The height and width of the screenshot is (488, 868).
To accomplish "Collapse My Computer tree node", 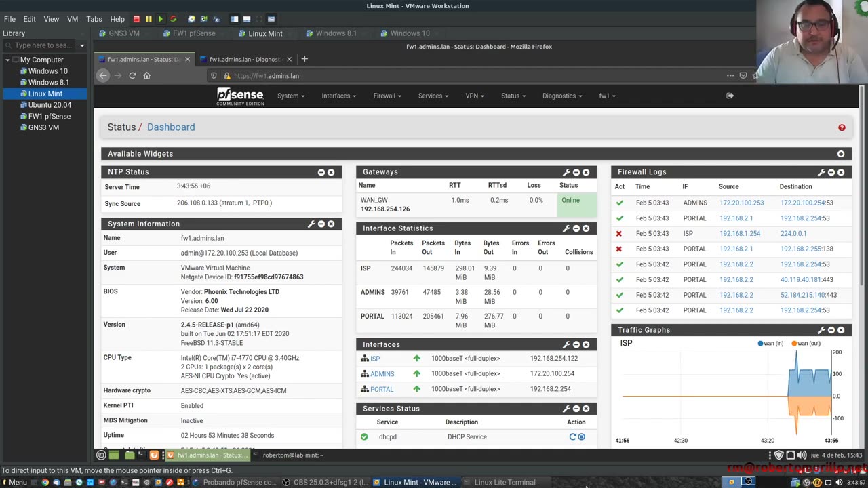I will pos(7,60).
